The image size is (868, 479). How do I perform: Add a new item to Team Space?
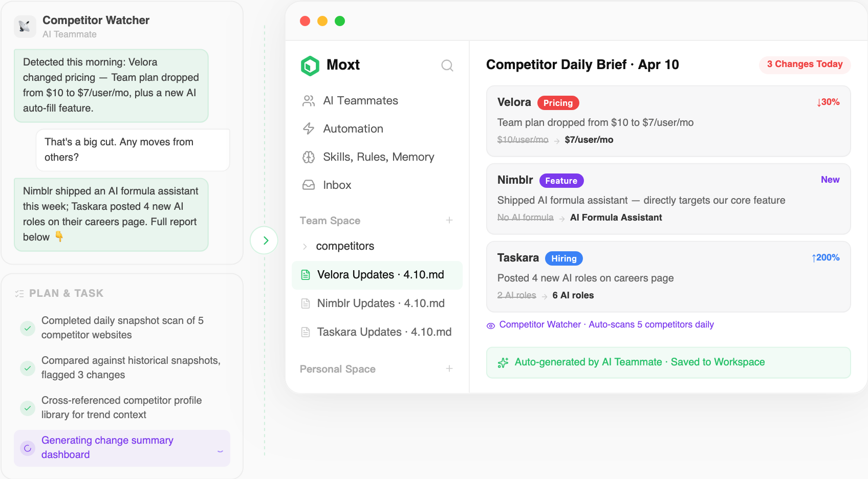pos(449,220)
